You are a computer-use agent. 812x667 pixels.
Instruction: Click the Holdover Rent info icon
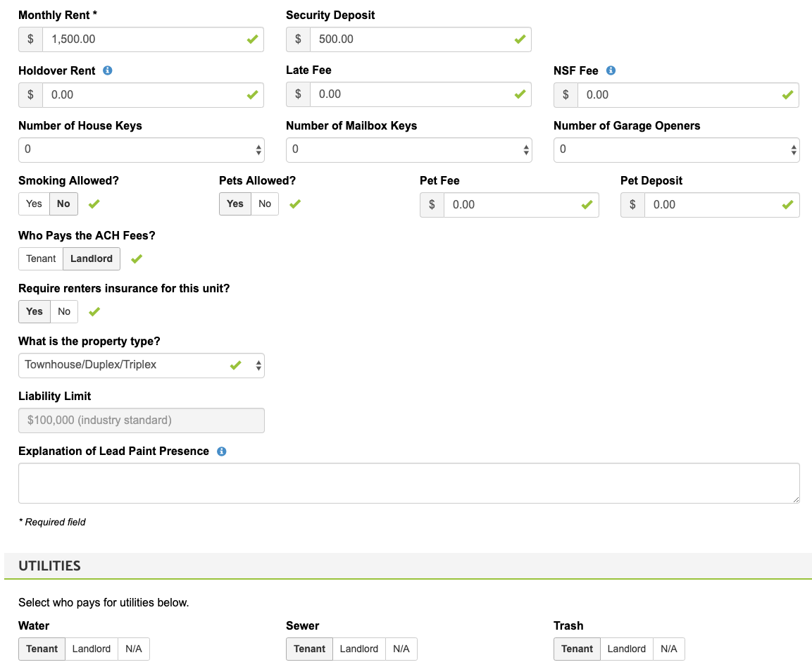pos(108,70)
